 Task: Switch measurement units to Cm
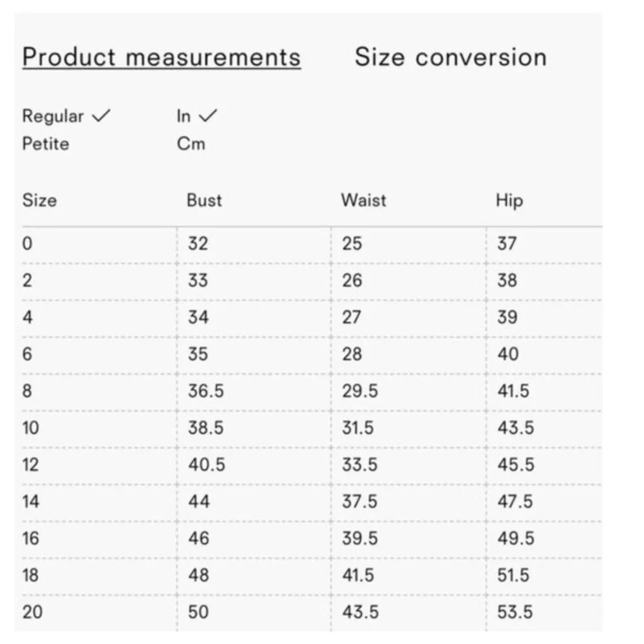coord(193,144)
